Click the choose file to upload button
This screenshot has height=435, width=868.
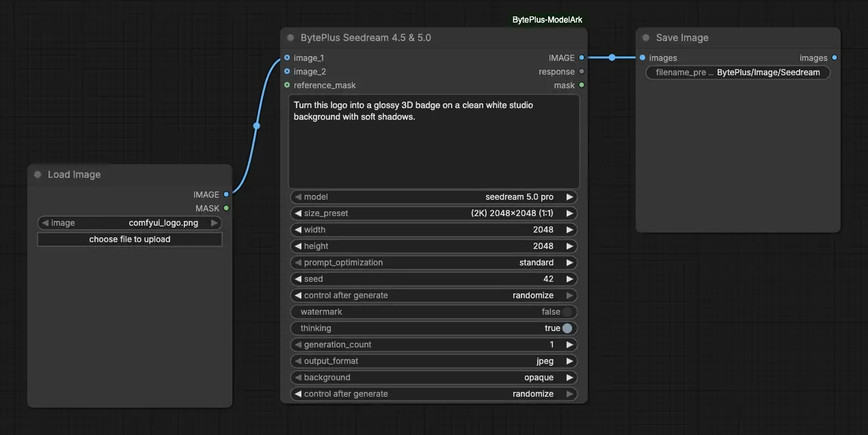tap(130, 239)
